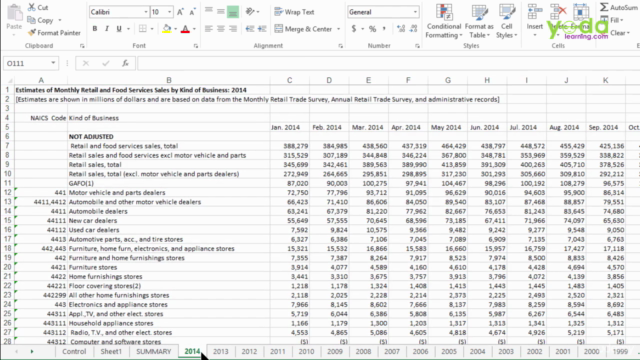Apply Accounting dollar format
This screenshot has width=640, height=360.
pyautogui.click(x=353, y=29)
